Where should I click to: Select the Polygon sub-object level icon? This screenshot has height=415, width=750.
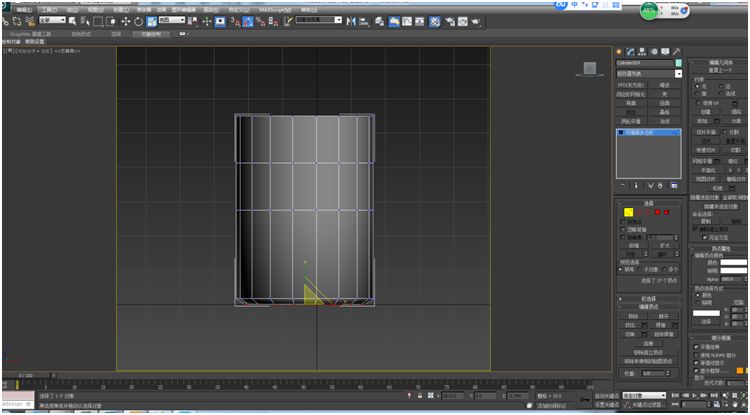click(x=658, y=212)
